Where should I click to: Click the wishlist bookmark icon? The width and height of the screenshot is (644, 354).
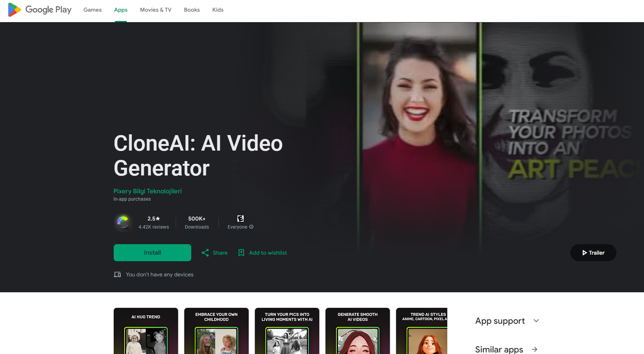tap(241, 253)
